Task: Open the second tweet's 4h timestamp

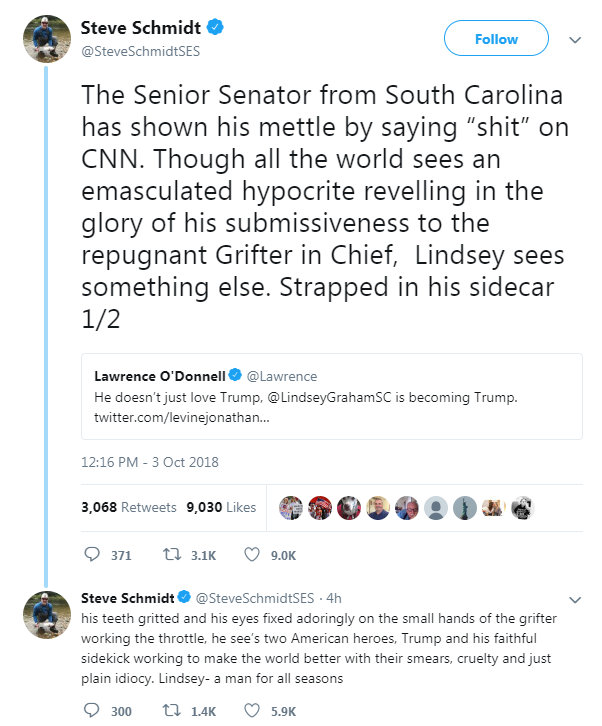Action: (333, 598)
